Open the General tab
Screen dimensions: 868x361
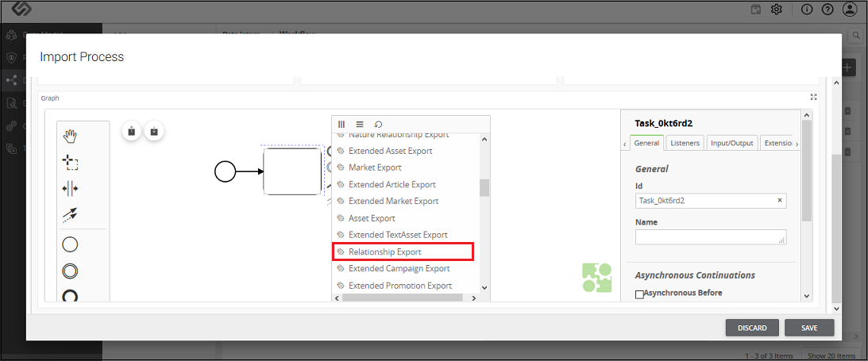tap(646, 143)
